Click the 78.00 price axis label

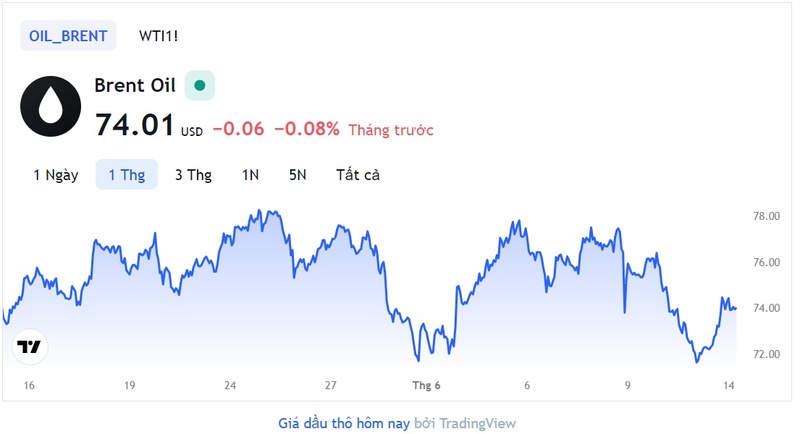click(766, 216)
